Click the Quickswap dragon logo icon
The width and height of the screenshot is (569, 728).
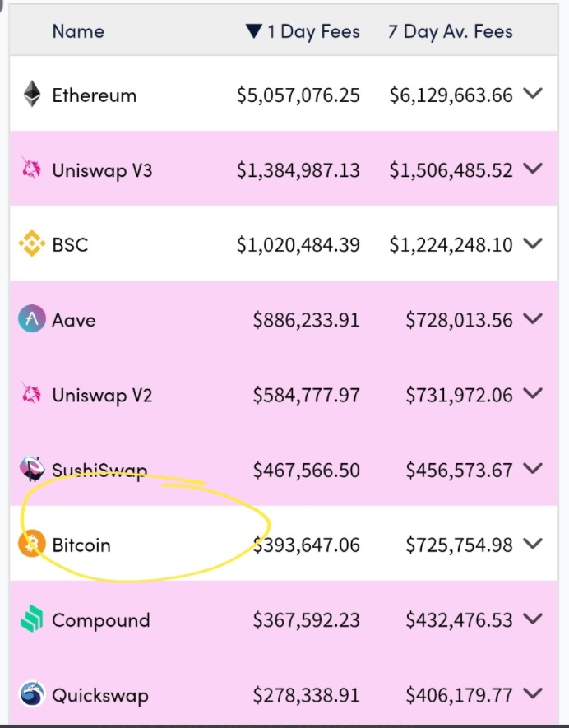[x=31, y=694]
